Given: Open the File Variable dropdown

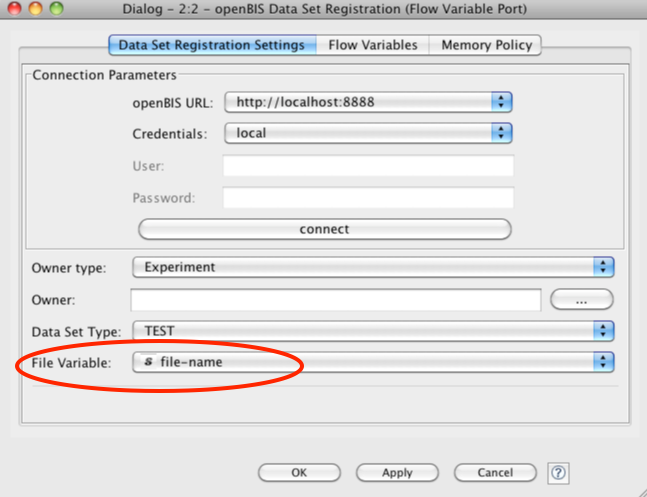Looking at the screenshot, I should pos(373,362).
